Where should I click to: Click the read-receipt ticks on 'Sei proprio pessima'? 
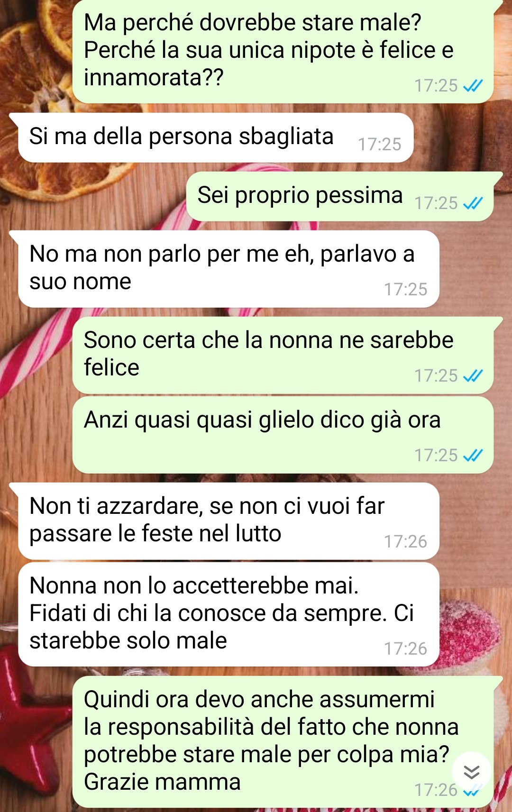tap(473, 203)
